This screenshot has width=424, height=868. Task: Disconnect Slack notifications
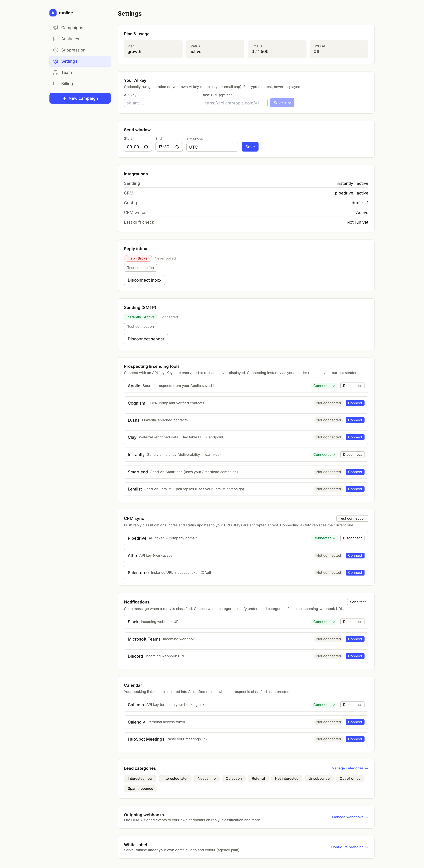pos(352,622)
